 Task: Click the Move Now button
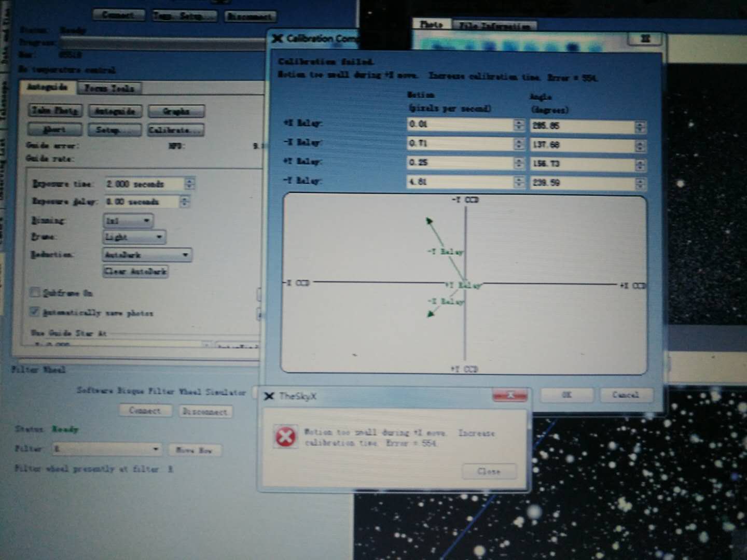pos(195,450)
